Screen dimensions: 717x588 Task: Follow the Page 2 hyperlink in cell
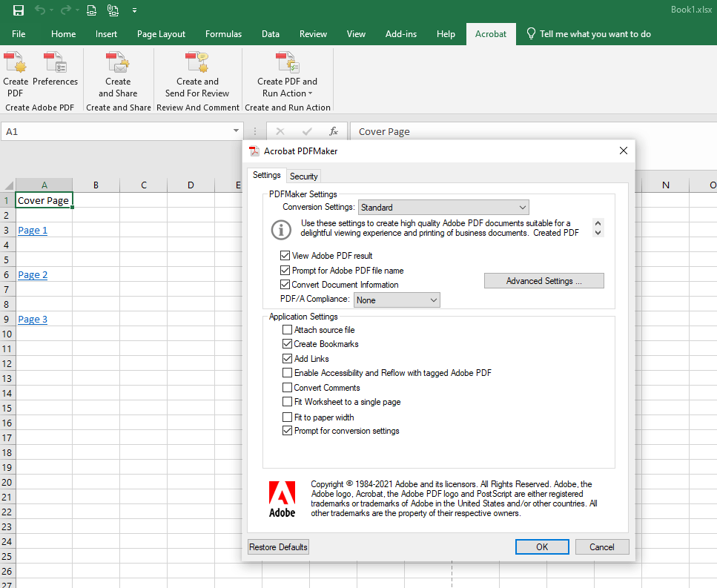pos(33,275)
